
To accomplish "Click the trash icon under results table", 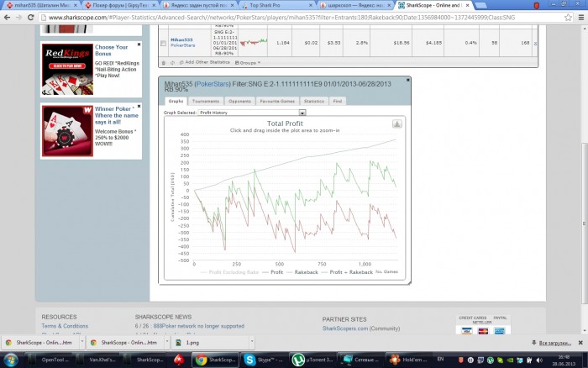I will pos(164,63).
